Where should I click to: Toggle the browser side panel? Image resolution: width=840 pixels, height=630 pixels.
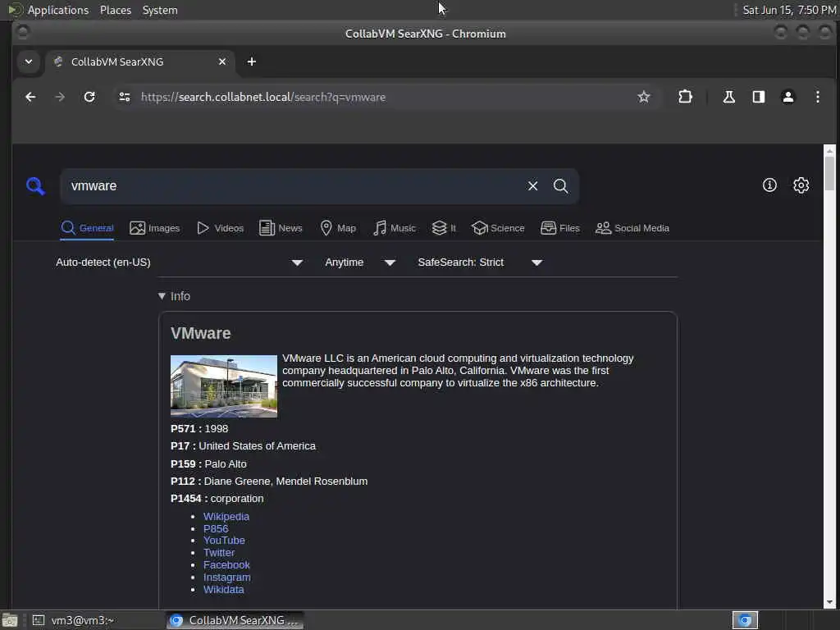pyautogui.click(x=759, y=97)
